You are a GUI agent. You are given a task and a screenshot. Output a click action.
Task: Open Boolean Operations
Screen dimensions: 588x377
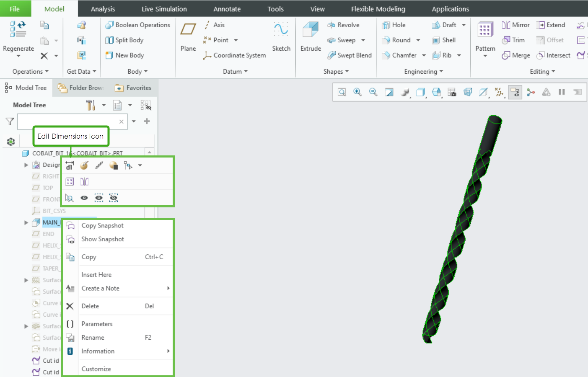137,25
